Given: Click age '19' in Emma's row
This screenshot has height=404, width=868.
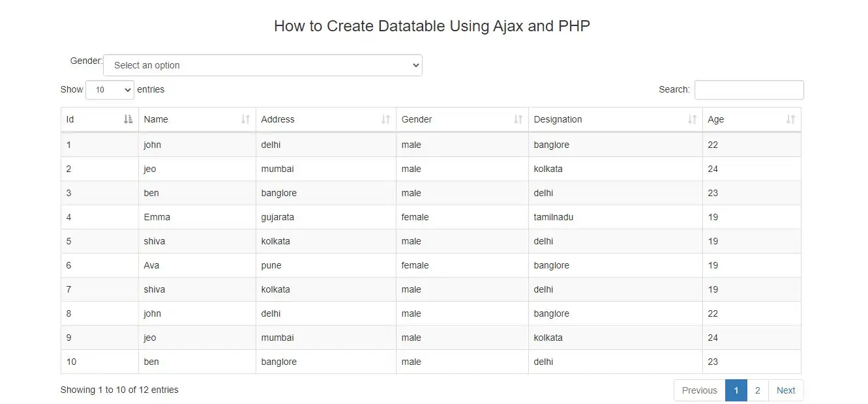Looking at the screenshot, I should (713, 217).
